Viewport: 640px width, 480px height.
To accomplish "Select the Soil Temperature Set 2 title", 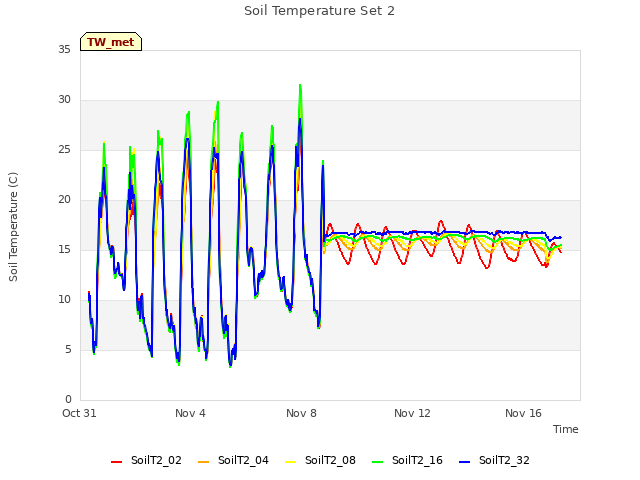I will click(x=320, y=11).
